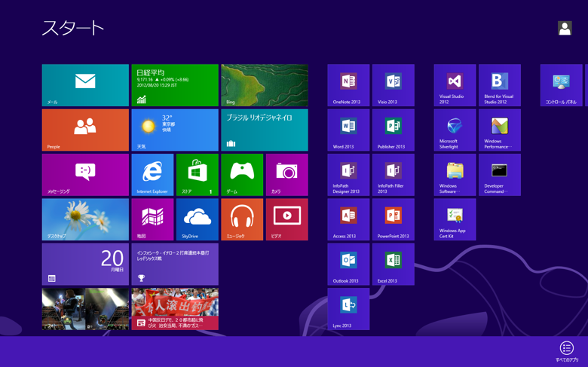Open the Desktop (デスクトップ) tile
This screenshot has width=588, height=367.
point(85,219)
